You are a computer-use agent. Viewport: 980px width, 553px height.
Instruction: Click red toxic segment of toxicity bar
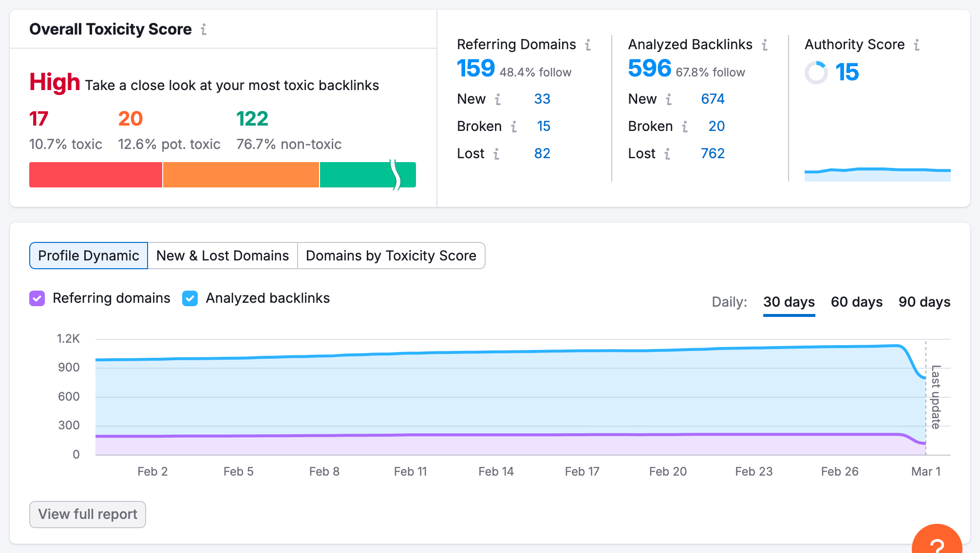coord(95,175)
